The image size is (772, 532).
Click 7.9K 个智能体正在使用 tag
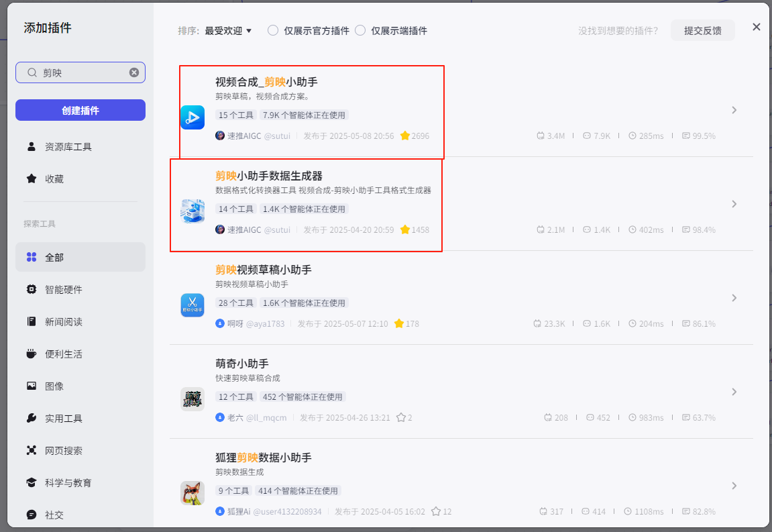tap(304, 115)
